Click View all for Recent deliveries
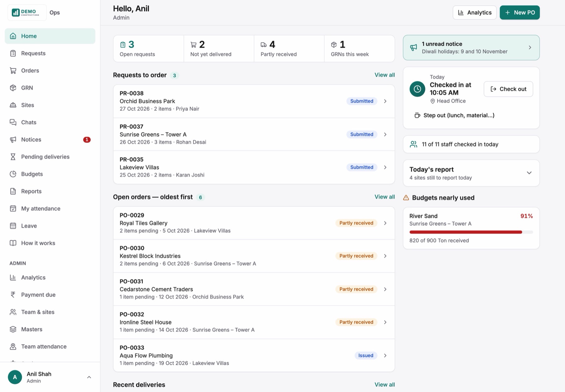This screenshot has height=392, width=565. point(385,384)
